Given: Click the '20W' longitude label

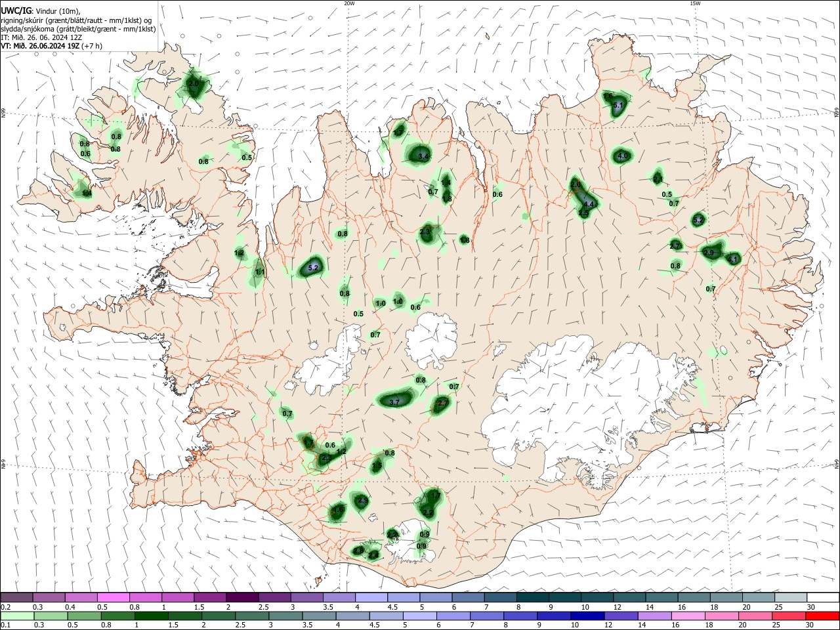Looking at the screenshot, I should (x=349, y=3).
